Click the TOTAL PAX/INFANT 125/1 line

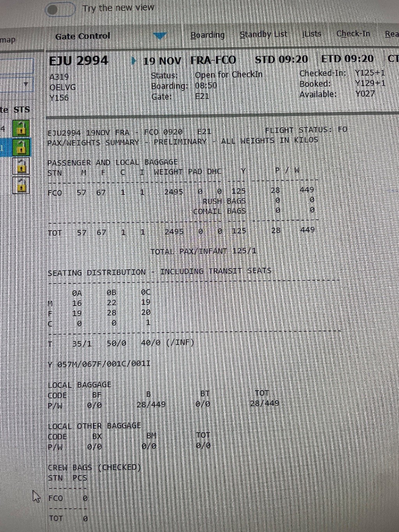tap(203, 251)
